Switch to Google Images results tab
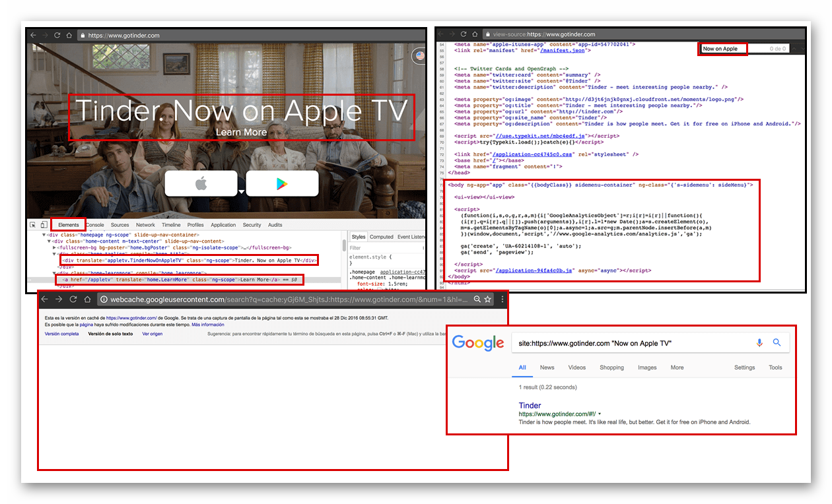Viewport: 832px width, 504px height. [647, 367]
